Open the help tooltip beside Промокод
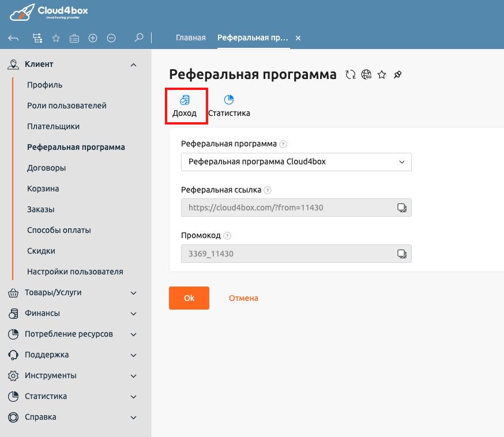504x437 pixels. tap(227, 235)
